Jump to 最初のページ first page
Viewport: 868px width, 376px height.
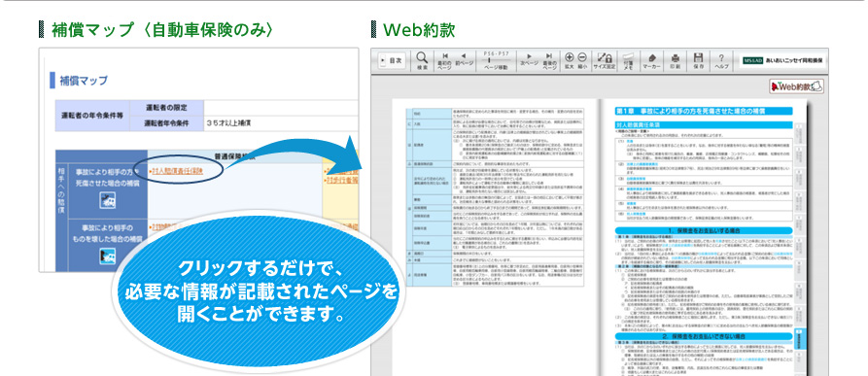[445, 61]
